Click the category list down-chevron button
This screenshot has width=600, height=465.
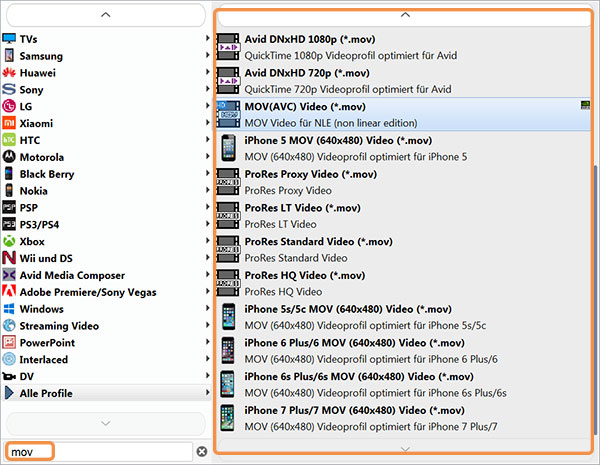point(106,423)
